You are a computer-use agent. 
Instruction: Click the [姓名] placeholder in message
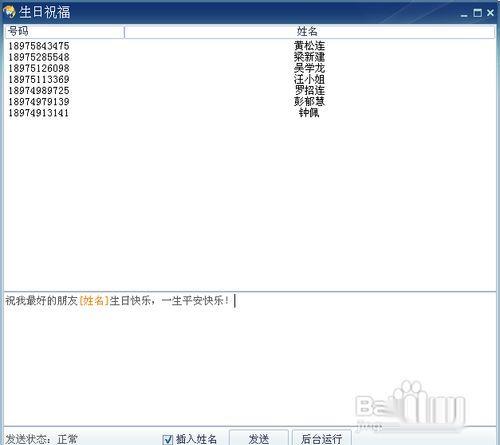click(x=94, y=301)
